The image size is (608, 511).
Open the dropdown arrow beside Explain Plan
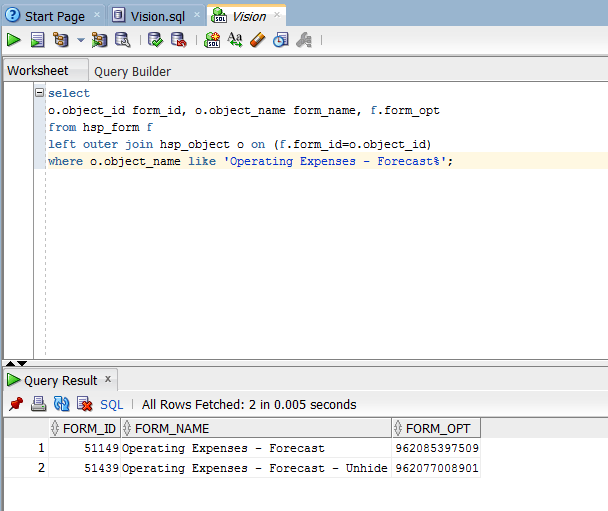pyautogui.click(x=81, y=40)
